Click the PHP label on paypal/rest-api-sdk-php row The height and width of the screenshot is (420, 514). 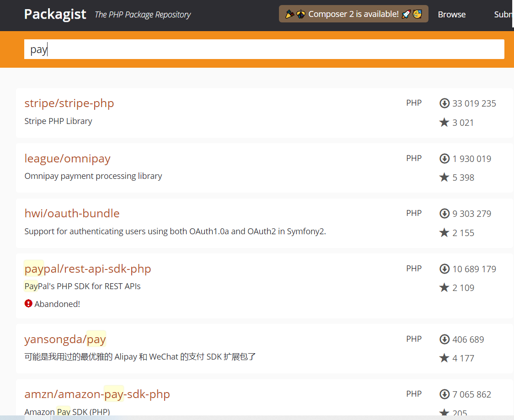414,269
